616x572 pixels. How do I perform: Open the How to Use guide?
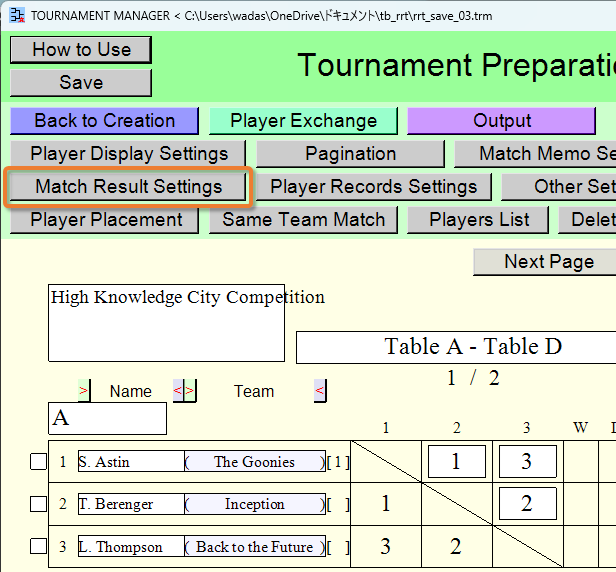(x=81, y=50)
